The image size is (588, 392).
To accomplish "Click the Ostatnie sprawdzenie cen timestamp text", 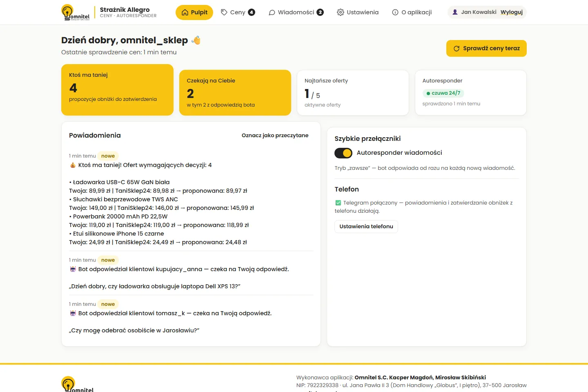I will click(x=119, y=52).
